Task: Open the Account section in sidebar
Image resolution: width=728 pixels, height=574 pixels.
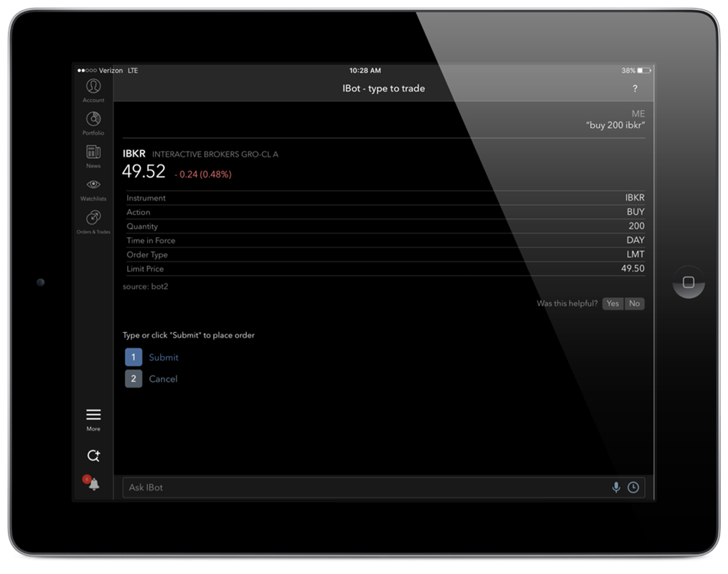Action: pyautogui.click(x=93, y=91)
